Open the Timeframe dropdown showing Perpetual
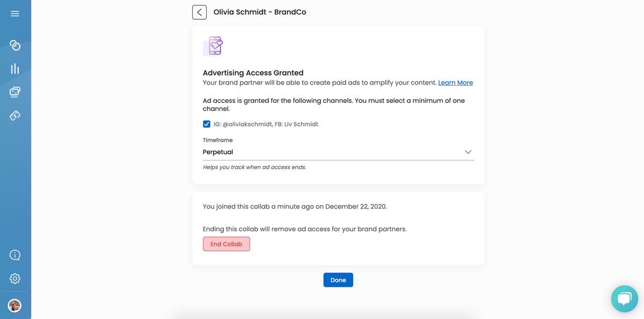This screenshot has width=644, height=319. tap(338, 152)
